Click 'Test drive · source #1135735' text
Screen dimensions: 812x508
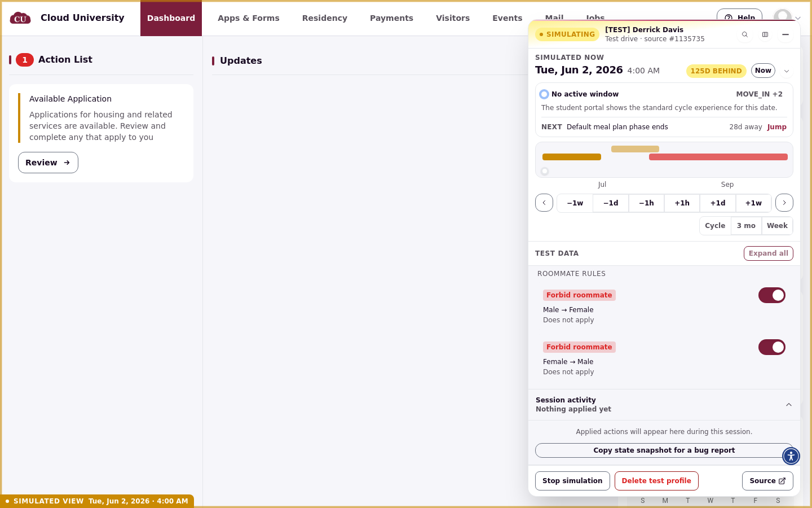point(655,39)
